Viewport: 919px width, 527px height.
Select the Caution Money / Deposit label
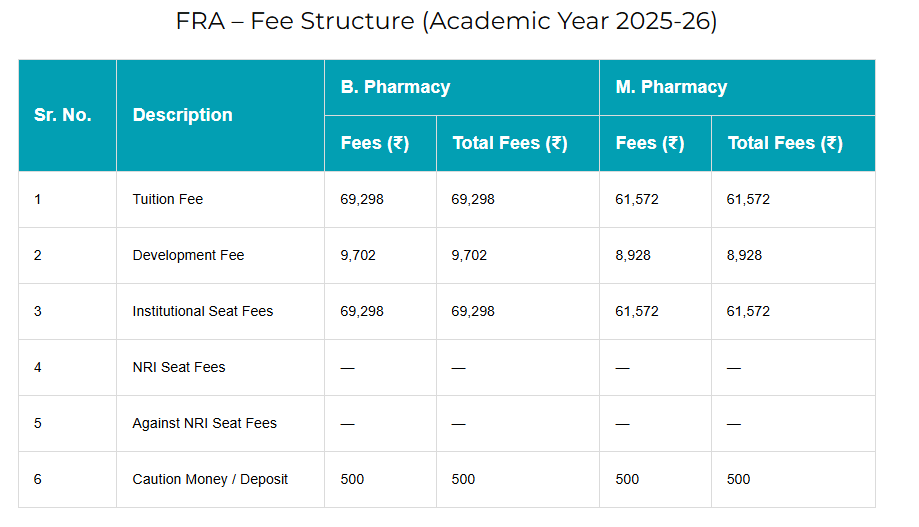coord(210,479)
